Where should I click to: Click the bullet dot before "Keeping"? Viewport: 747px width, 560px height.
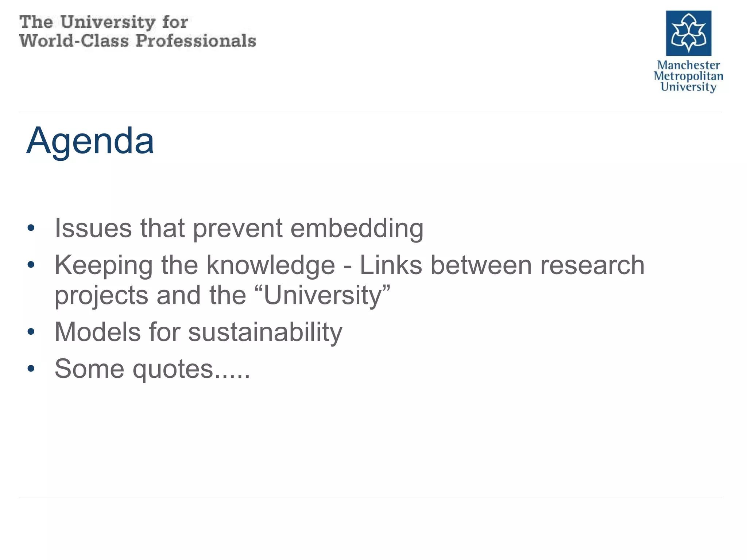[x=31, y=265]
